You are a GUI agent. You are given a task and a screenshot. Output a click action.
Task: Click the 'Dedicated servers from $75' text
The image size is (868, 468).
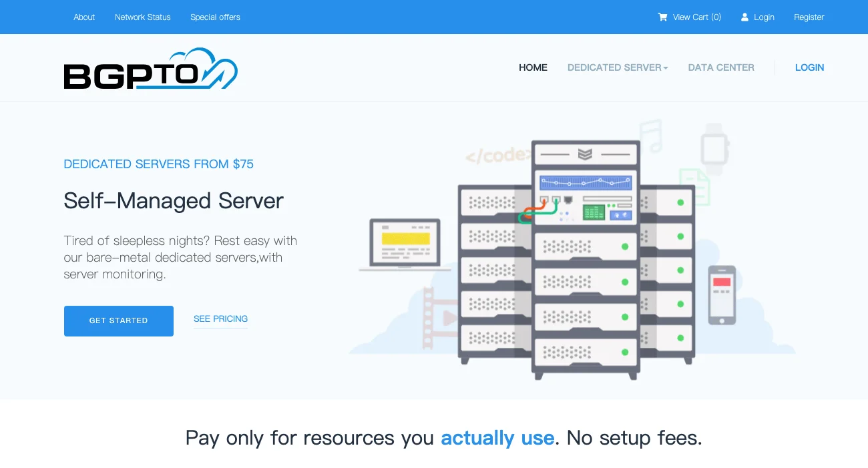pyautogui.click(x=159, y=164)
